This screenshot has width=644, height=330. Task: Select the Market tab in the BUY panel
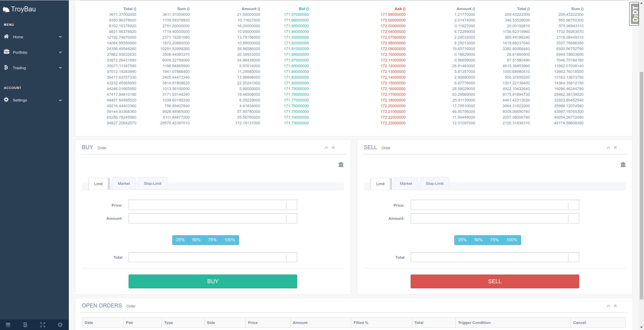[x=124, y=183]
